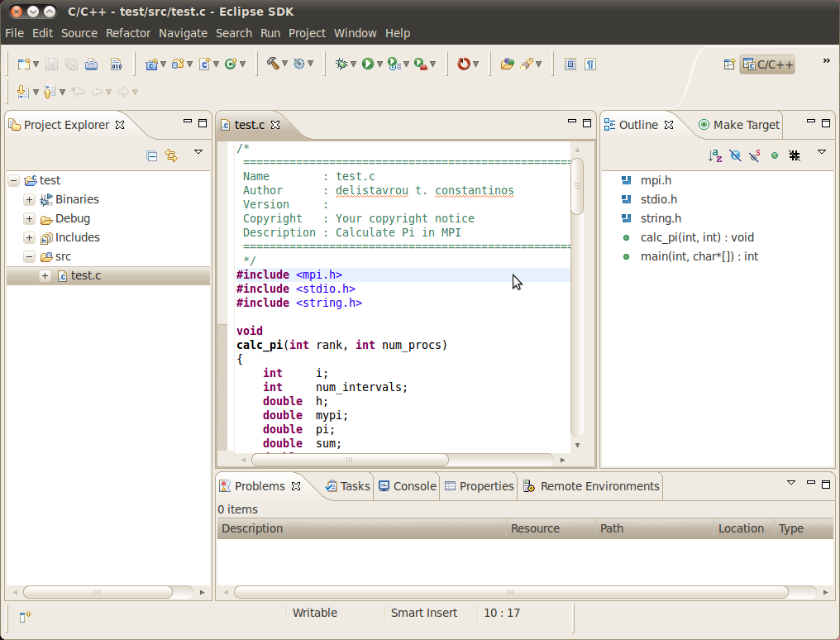
Task: Click the icon at status bar left
Action: point(25,617)
